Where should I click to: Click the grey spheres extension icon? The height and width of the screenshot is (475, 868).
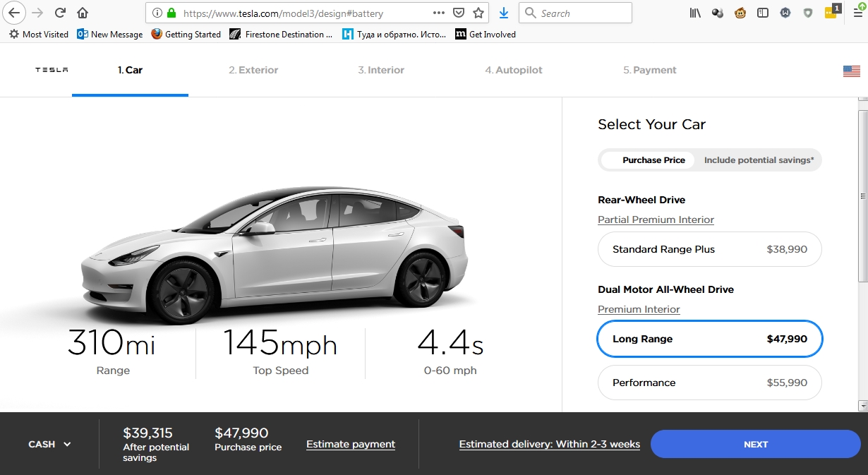pos(718,13)
